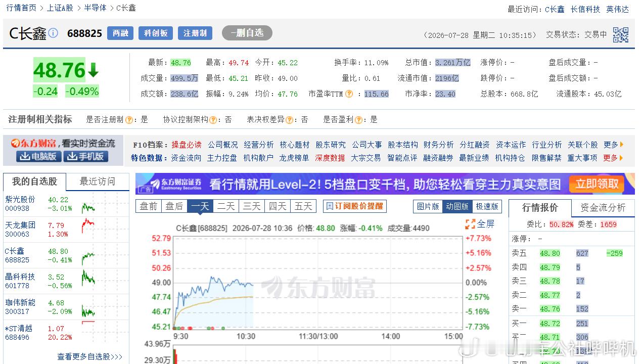Switch chart to 极速版 mode
Screen dimensions: 642x364
click(x=486, y=206)
